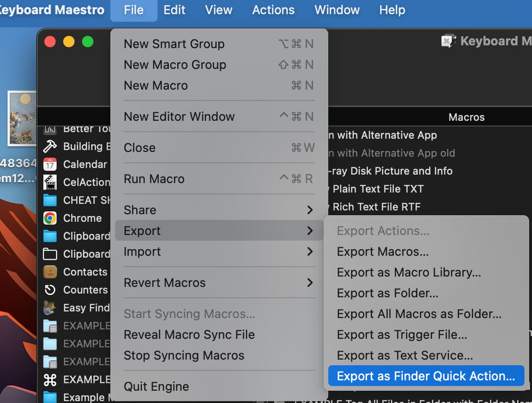Viewport: 532px width, 403px height.
Task: Open the View menu
Action: click(218, 10)
